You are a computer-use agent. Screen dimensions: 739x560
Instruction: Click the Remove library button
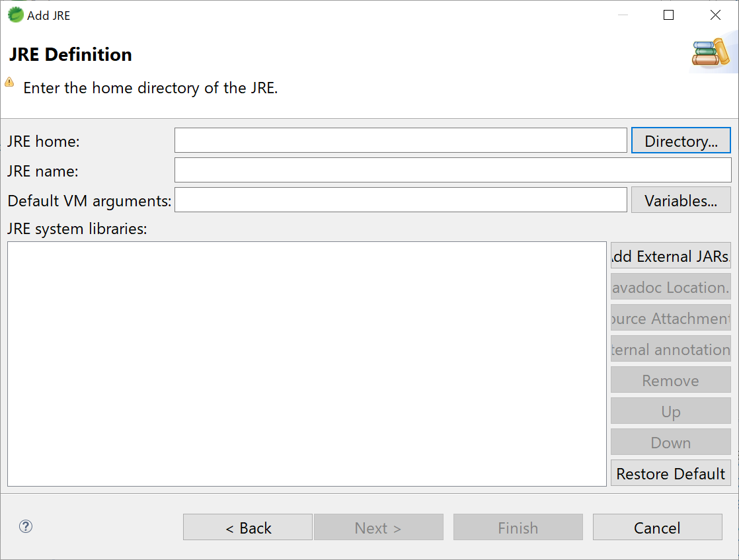671,380
